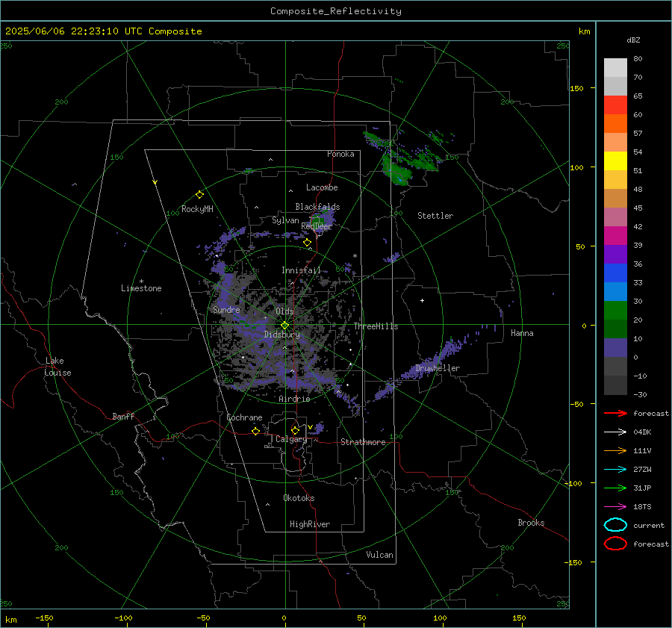Click the yellow diamond marker beside RockyMH
This screenshot has height=628, width=672.
[199, 195]
